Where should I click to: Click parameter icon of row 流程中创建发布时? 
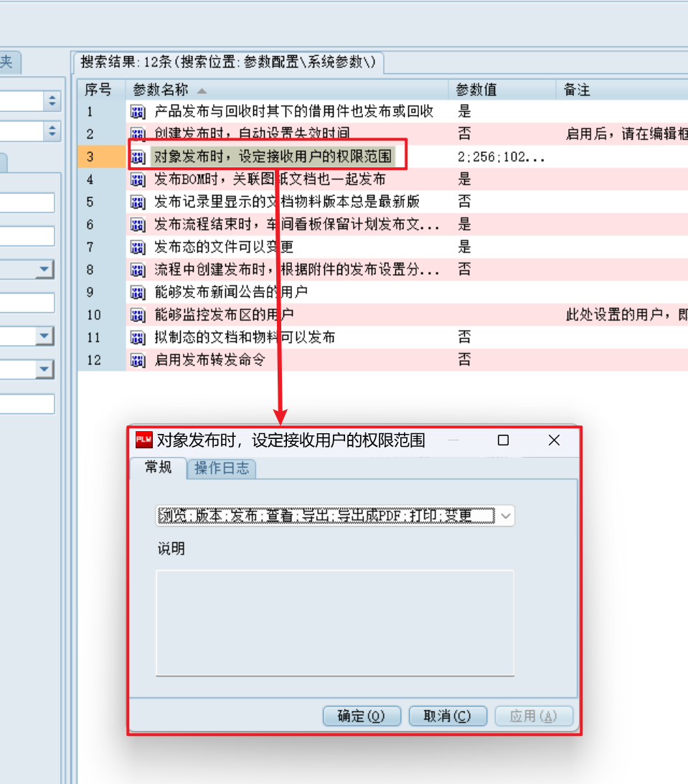point(138,270)
